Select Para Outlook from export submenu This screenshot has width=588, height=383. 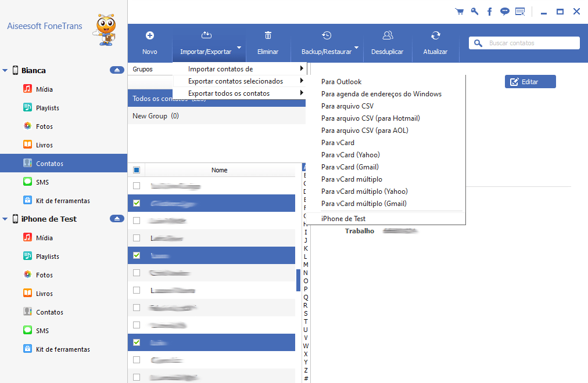pyautogui.click(x=341, y=82)
